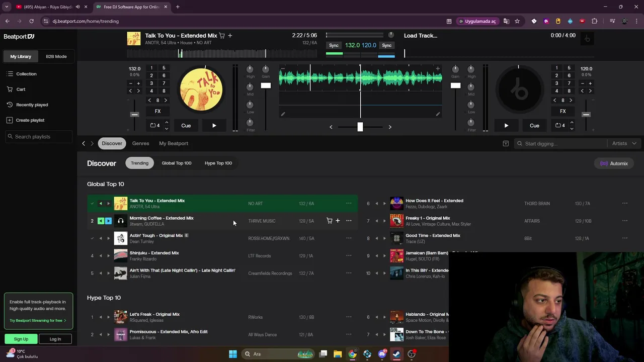Select Global Top 100
644x362 pixels.
177,163
